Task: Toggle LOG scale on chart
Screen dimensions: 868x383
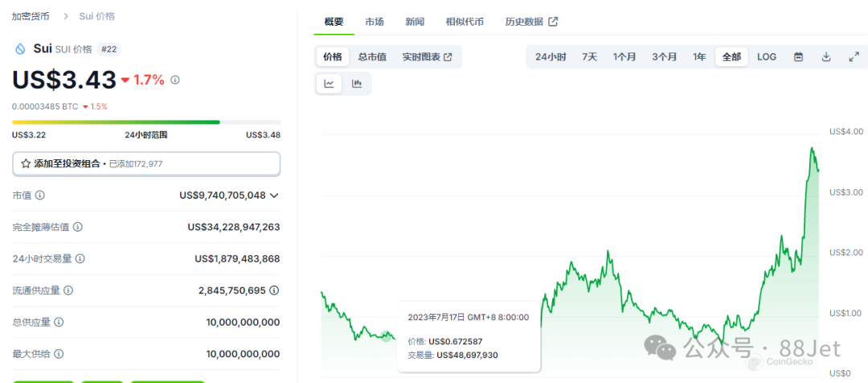Action: [x=767, y=56]
